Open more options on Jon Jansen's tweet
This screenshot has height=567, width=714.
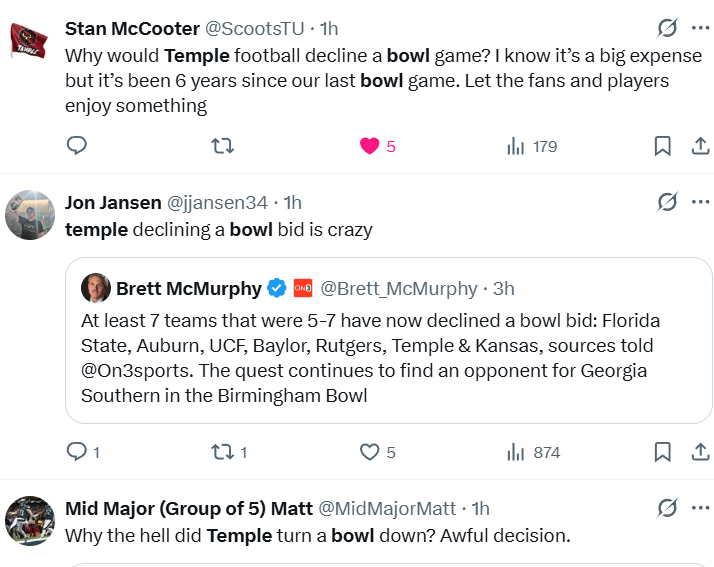pos(700,202)
